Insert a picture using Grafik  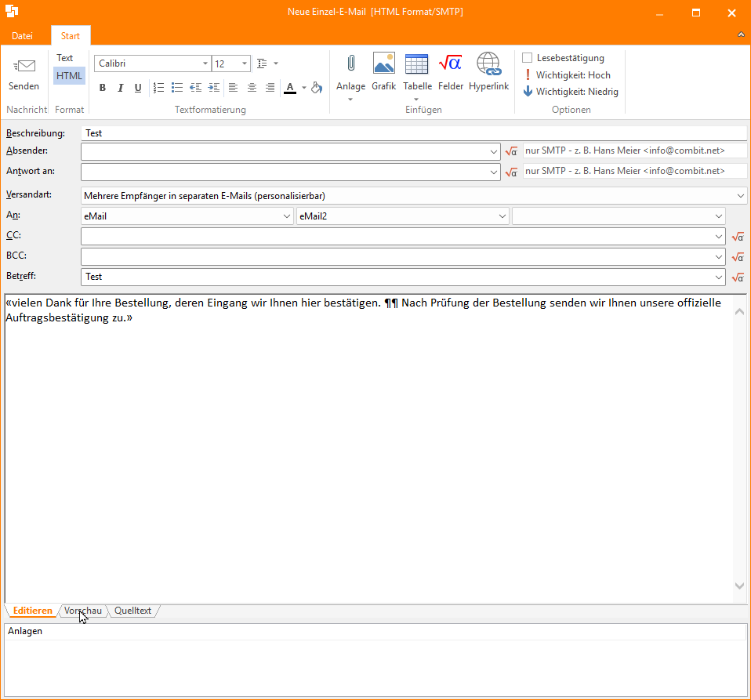(383, 63)
